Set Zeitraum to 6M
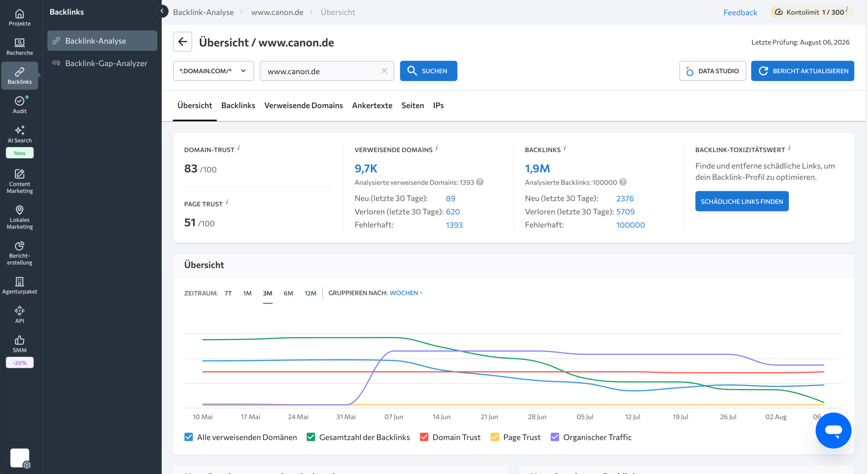Screen dimensions: 868x474 (x=288, y=293)
